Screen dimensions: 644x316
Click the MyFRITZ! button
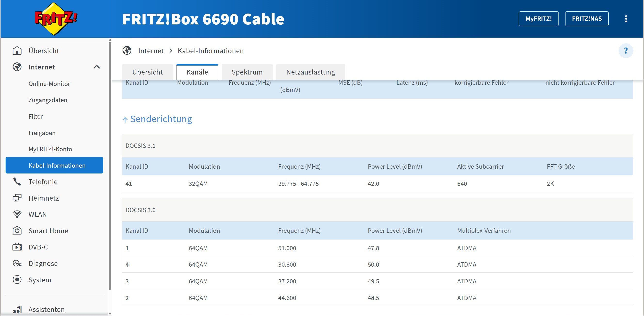[539, 19]
